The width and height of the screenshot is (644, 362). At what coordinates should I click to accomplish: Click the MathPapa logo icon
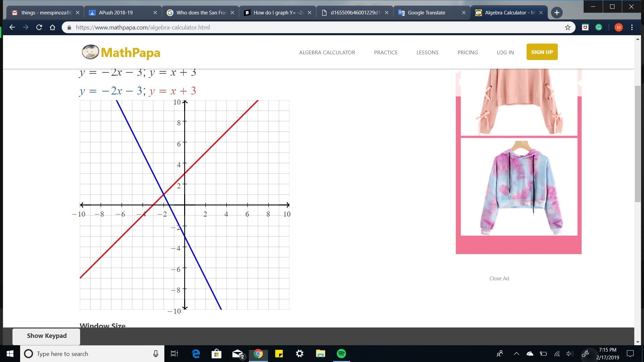(x=90, y=52)
